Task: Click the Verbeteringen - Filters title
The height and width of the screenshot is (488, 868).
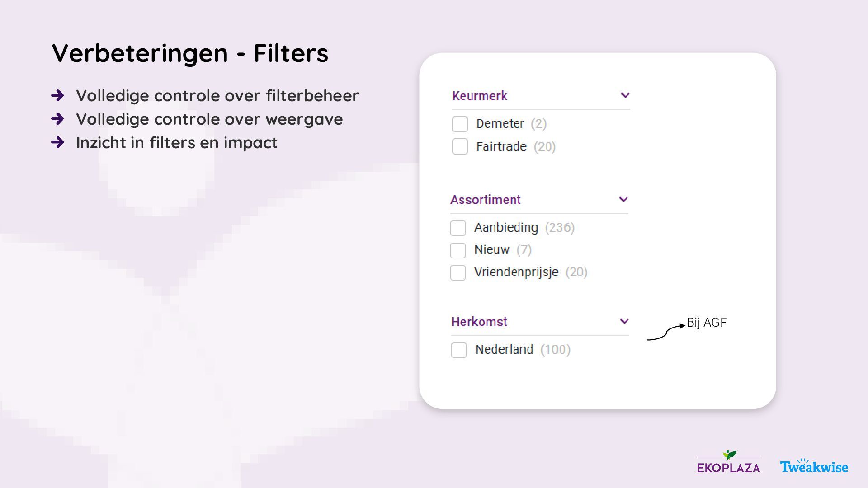Action: tap(190, 53)
